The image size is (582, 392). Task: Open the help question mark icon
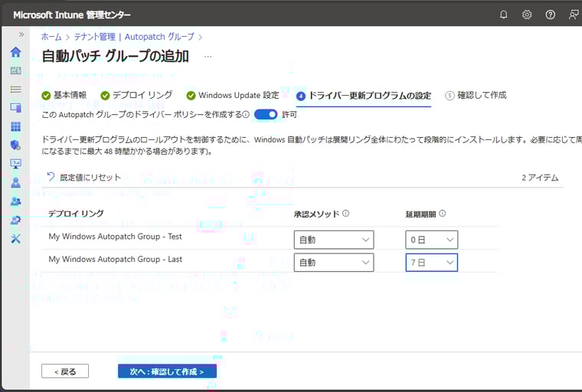pos(550,15)
